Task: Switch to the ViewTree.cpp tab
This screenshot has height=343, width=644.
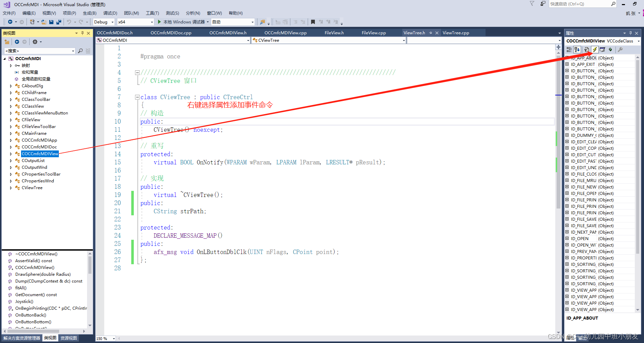Action: pos(456,33)
